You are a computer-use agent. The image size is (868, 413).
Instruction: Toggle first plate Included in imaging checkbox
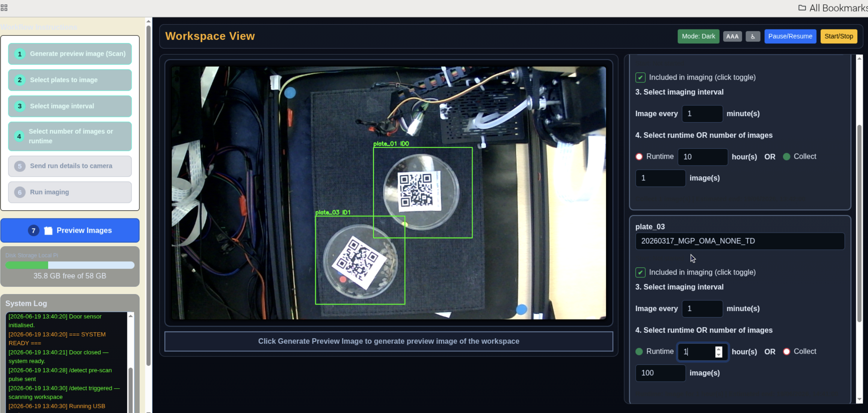coord(640,78)
